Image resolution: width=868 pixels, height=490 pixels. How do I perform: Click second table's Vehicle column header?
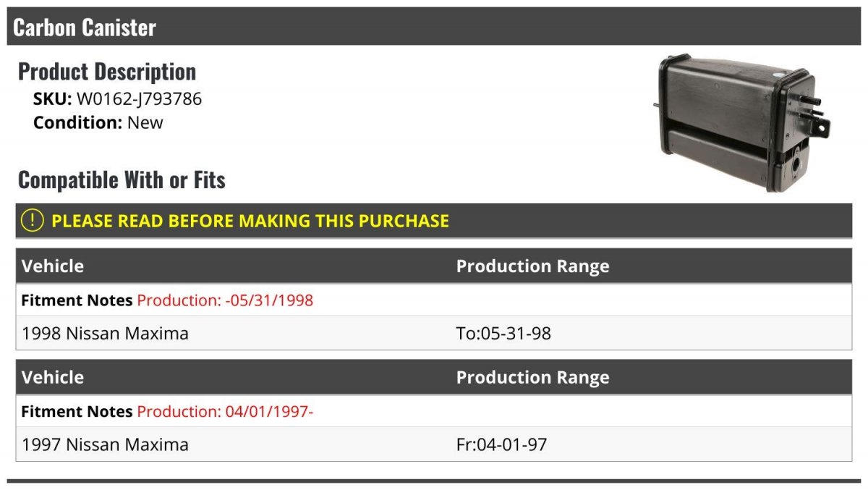click(x=53, y=377)
